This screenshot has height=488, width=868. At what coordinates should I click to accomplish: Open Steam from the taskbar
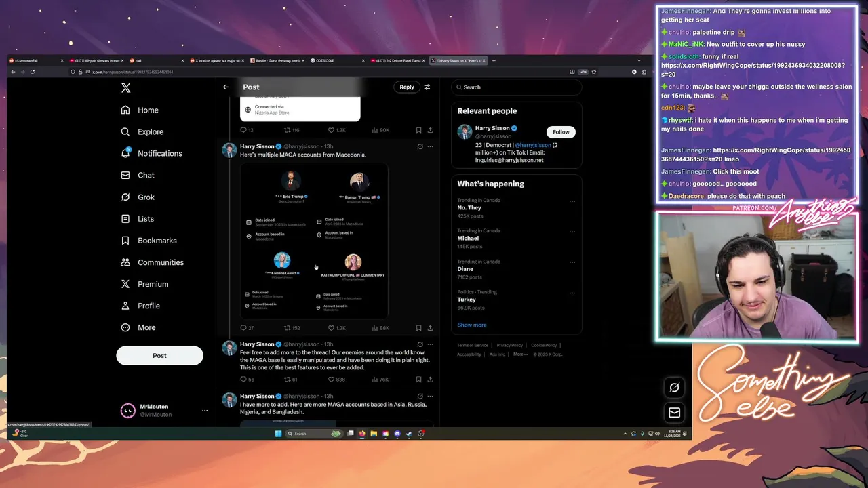tap(408, 434)
